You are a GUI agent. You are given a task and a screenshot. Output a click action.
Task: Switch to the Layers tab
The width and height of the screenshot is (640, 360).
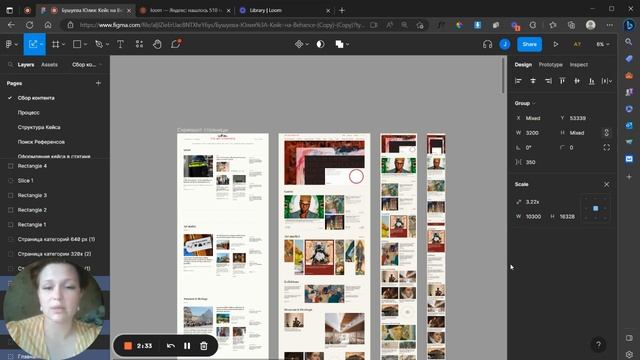click(26, 64)
